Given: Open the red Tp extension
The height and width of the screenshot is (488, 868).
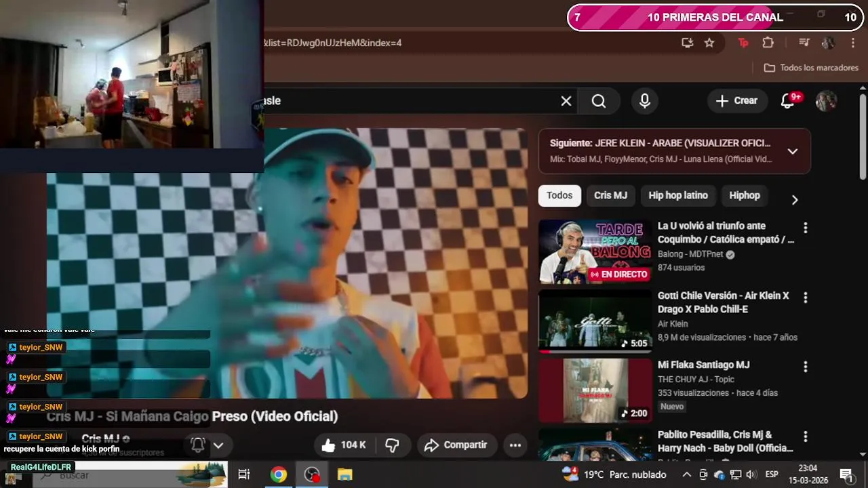Looking at the screenshot, I should point(743,43).
